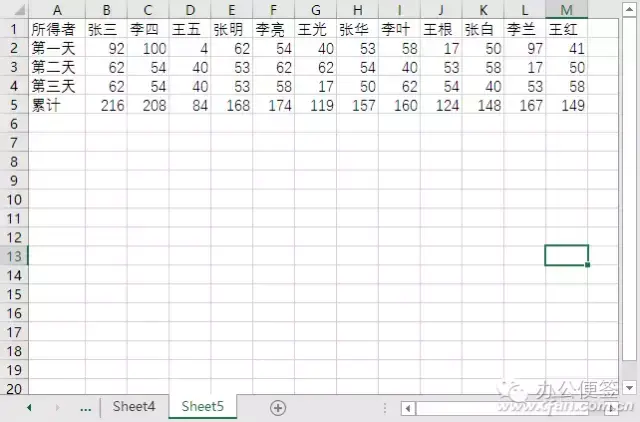
Task: Click cell with value 92
Action: pos(106,48)
